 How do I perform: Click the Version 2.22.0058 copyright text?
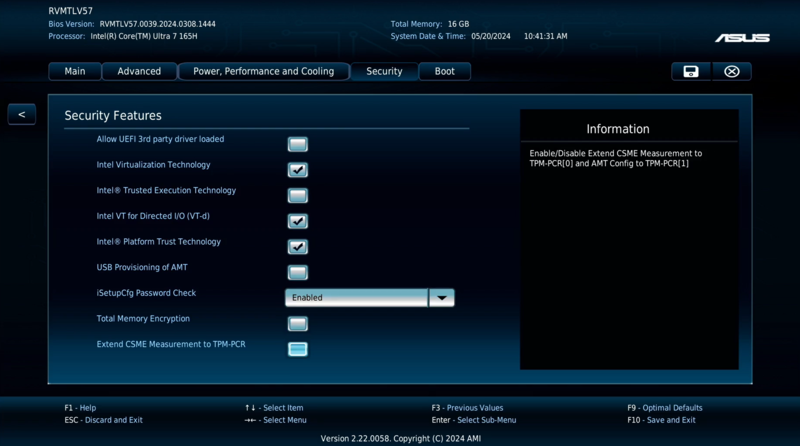[x=401, y=438]
